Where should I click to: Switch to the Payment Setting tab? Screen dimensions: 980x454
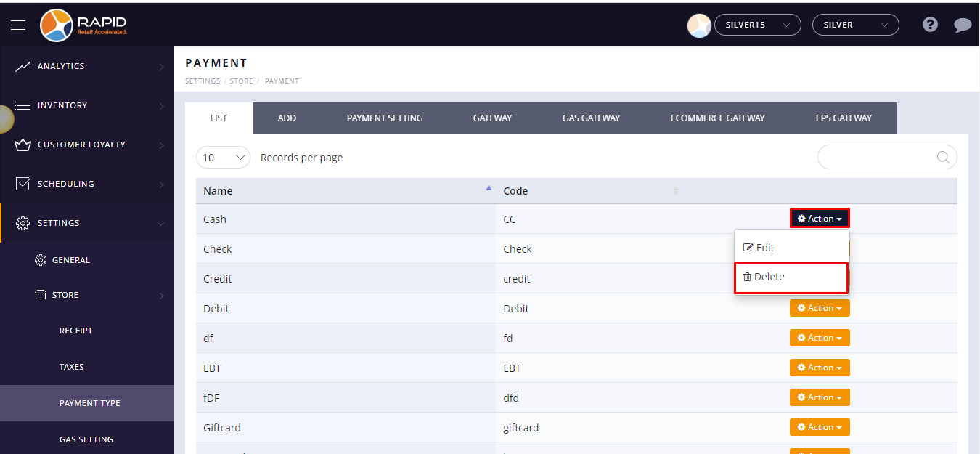pos(385,118)
